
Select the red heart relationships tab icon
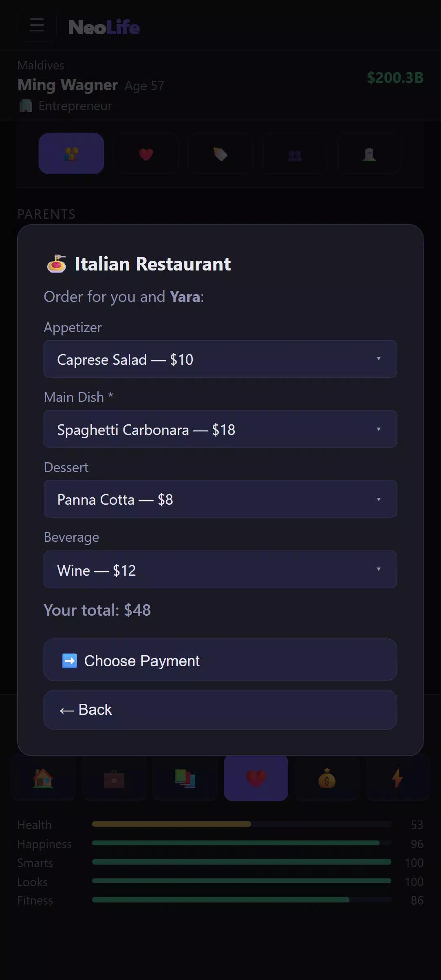click(x=146, y=153)
